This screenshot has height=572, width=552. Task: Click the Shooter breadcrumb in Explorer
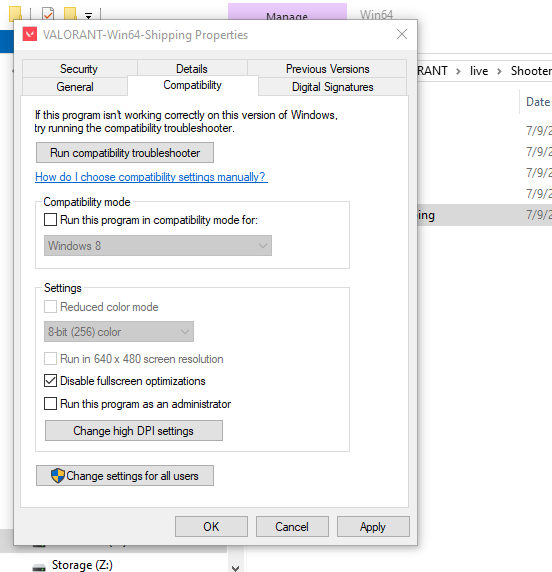point(531,70)
